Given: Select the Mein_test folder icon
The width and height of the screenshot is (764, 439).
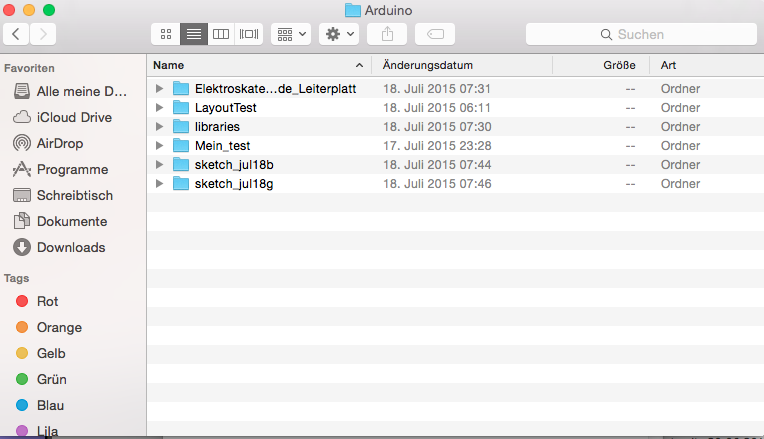Looking at the screenshot, I should point(181,145).
